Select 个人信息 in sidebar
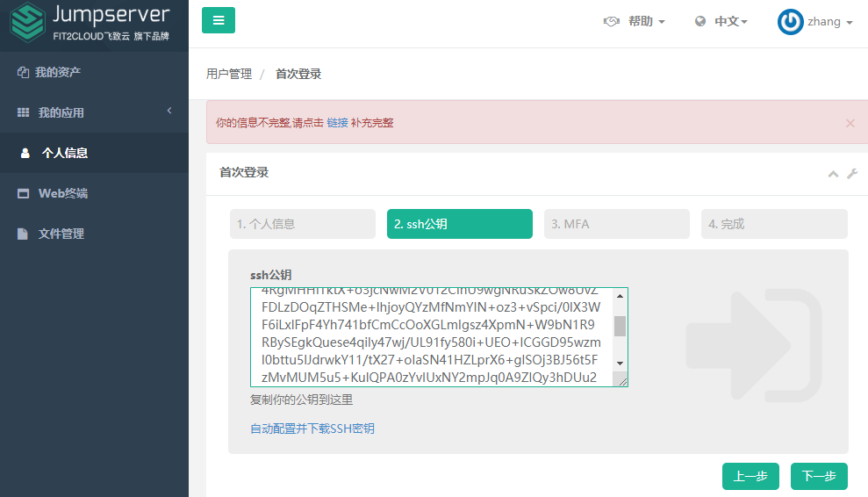The height and width of the screenshot is (497, 868). tap(65, 153)
